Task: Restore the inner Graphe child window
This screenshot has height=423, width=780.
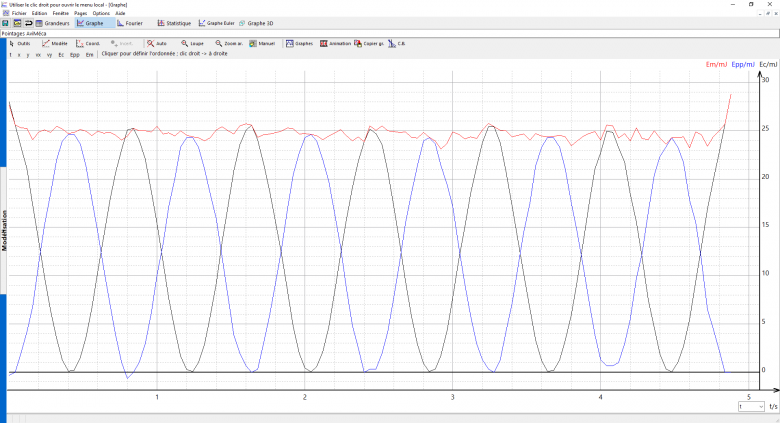Action: click(768, 13)
